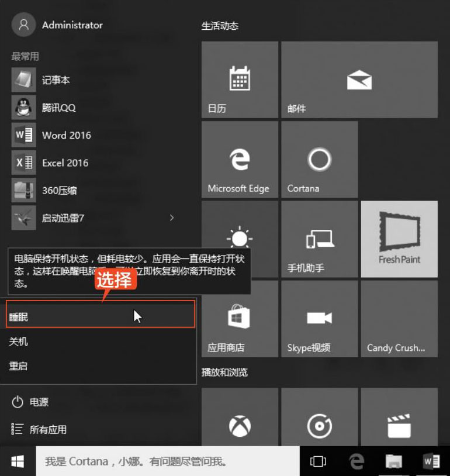Show 所有应用 all apps list
450x476 pixels.
pos(39,429)
